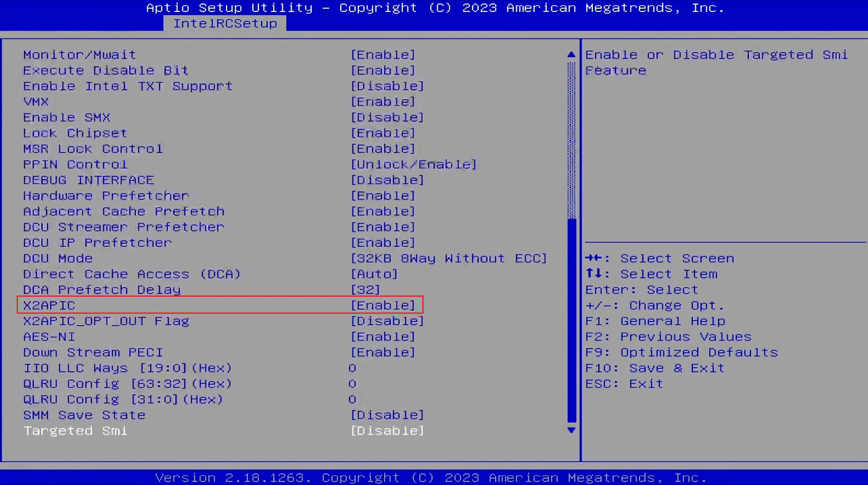Change the Targeted Smi Disable value
This screenshot has width=868, height=485.
click(x=387, y=431)
